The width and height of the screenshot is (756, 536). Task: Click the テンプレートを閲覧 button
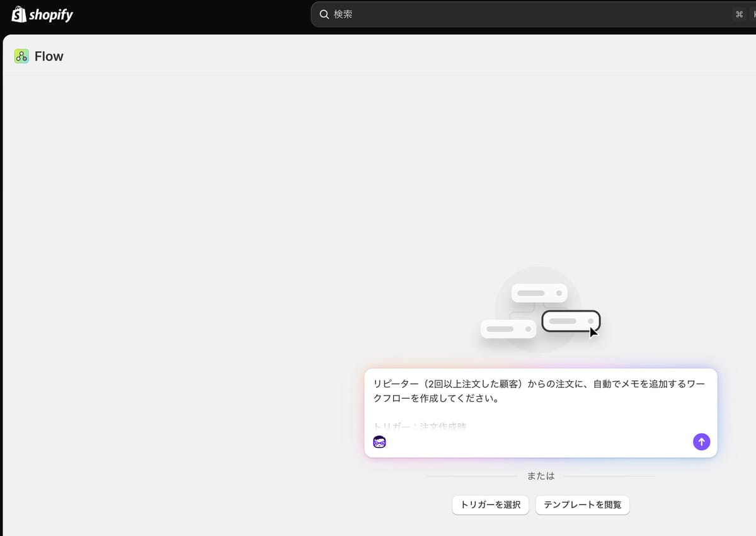click(582, 505)
